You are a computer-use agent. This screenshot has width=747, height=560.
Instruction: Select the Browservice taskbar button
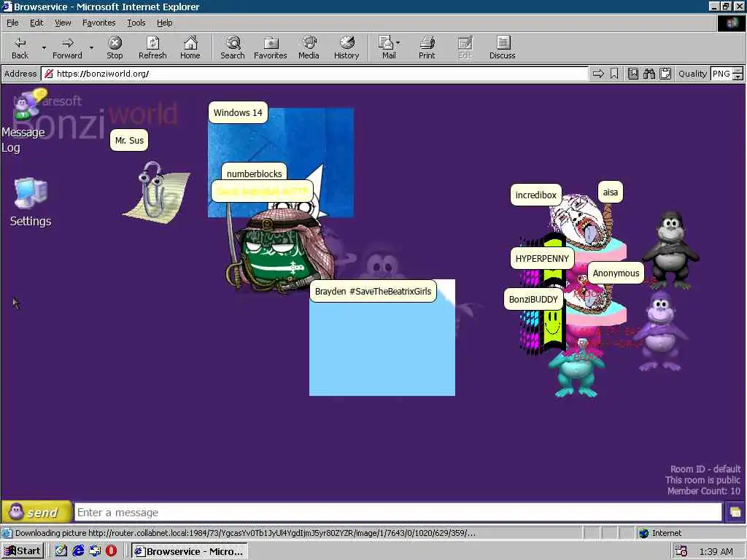pyautogui.click(x=190, y=551)
